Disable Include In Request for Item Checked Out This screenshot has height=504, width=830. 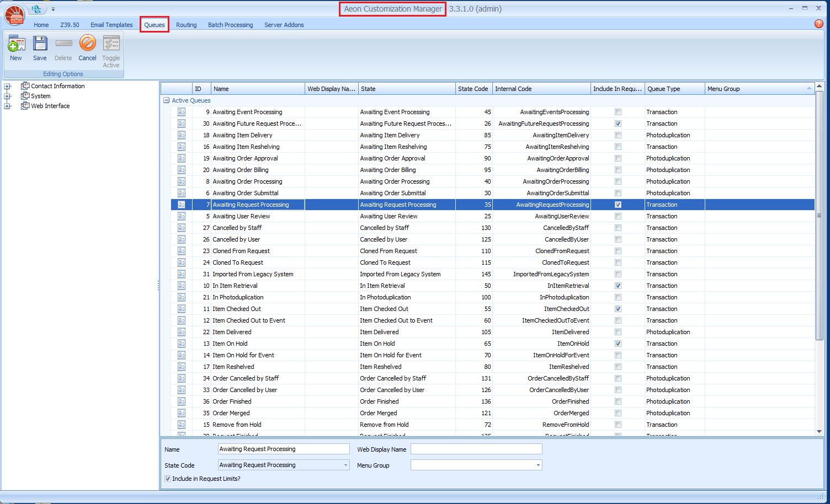[618, 309]
